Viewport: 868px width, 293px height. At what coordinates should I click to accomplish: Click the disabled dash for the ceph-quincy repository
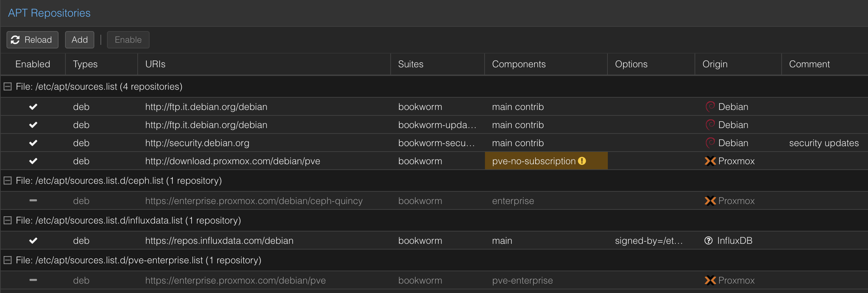[x=33, y=200]
